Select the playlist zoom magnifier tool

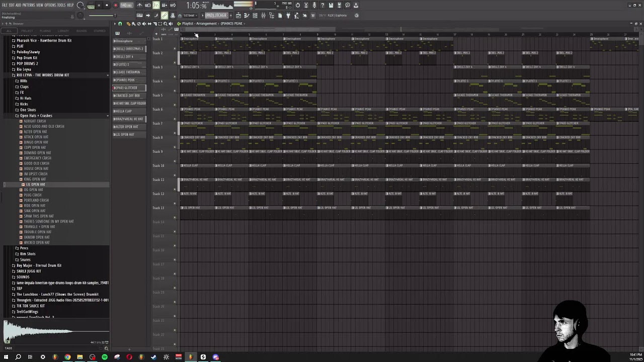point(166,24)
